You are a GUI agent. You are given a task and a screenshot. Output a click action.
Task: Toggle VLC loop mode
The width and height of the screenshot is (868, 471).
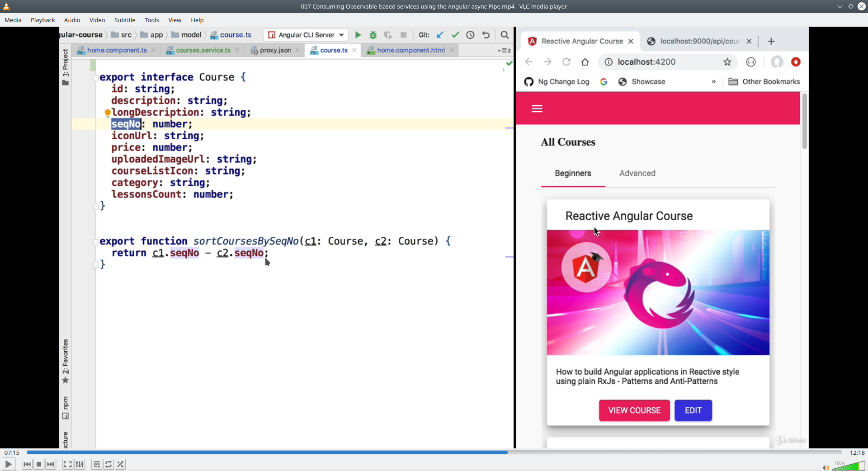(x=108, y=464)
